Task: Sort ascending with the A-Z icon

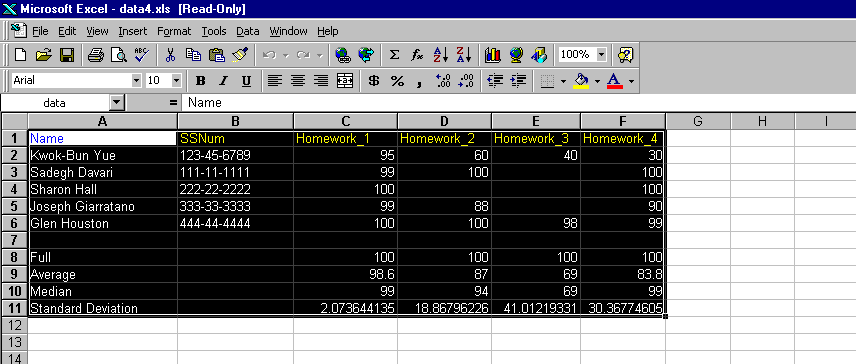Action: (441, 55)
